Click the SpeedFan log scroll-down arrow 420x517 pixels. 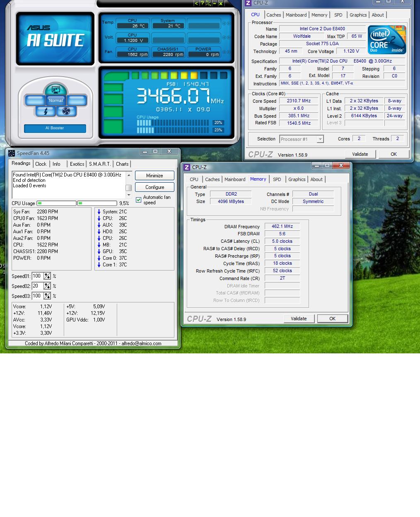pyautogui.click(x=129, y=195)
